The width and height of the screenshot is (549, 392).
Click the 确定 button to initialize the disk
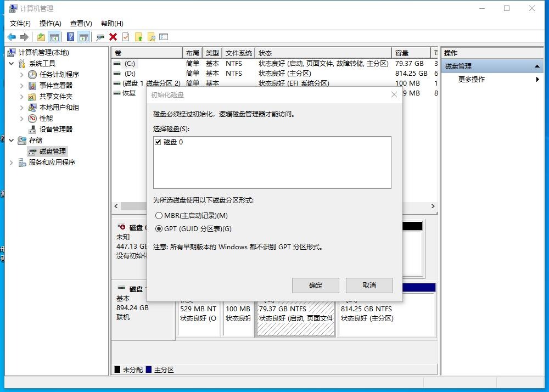point(315,285)
